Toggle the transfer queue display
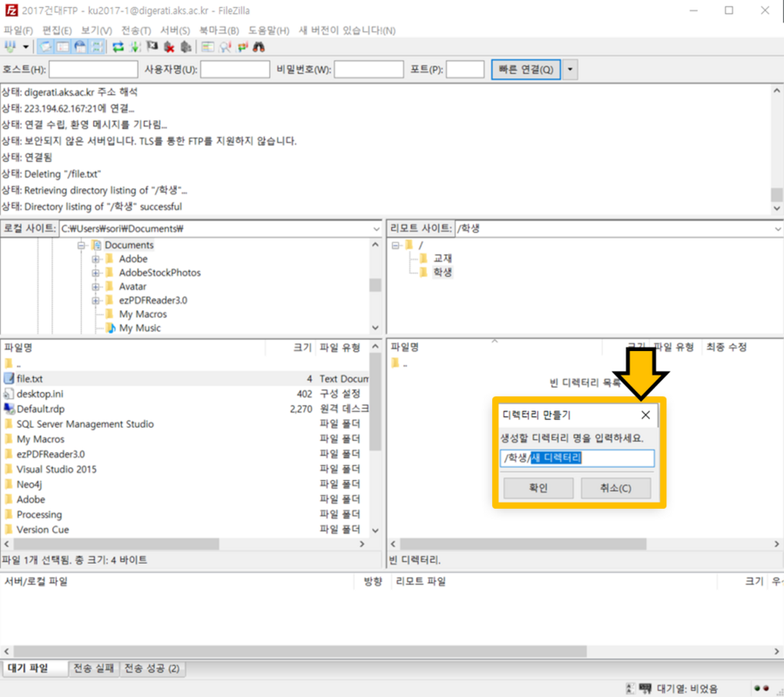 (x=95, y=46)
